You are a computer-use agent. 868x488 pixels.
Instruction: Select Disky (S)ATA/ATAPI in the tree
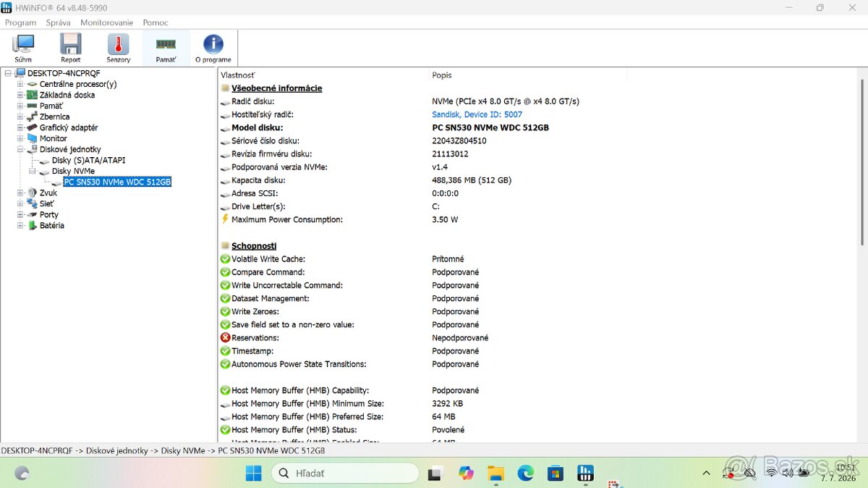pyautogui.click(x=88, y=160)
